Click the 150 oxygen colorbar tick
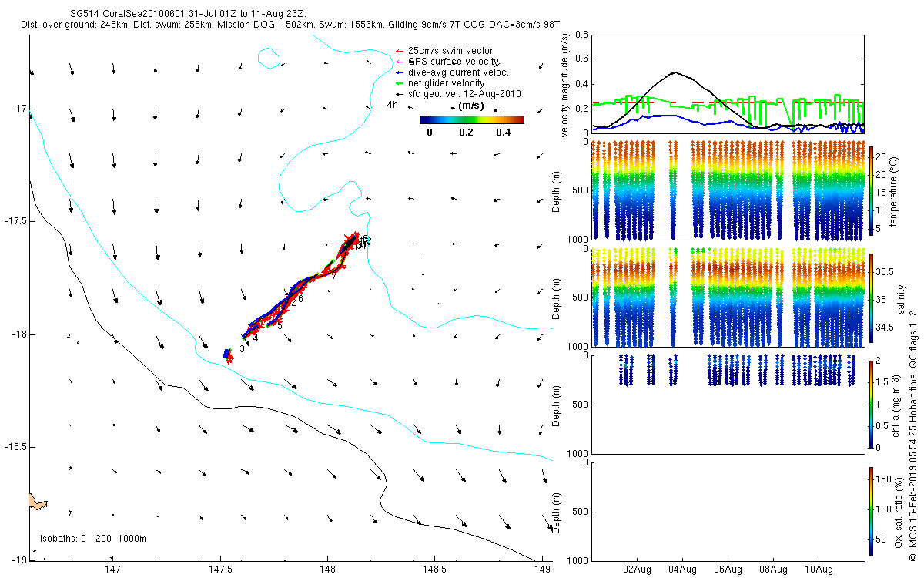Screen dimensions: 924x578 [x=885, y=480]
